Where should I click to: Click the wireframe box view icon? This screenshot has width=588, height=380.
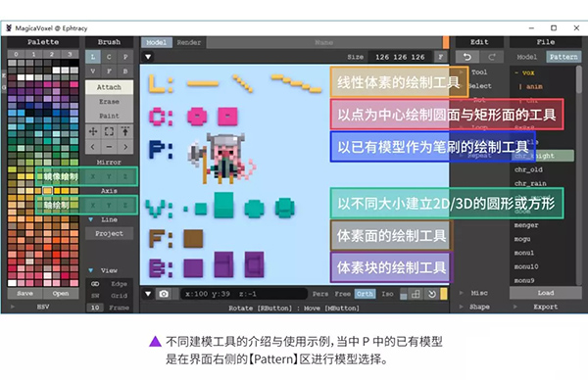point(416,294)
